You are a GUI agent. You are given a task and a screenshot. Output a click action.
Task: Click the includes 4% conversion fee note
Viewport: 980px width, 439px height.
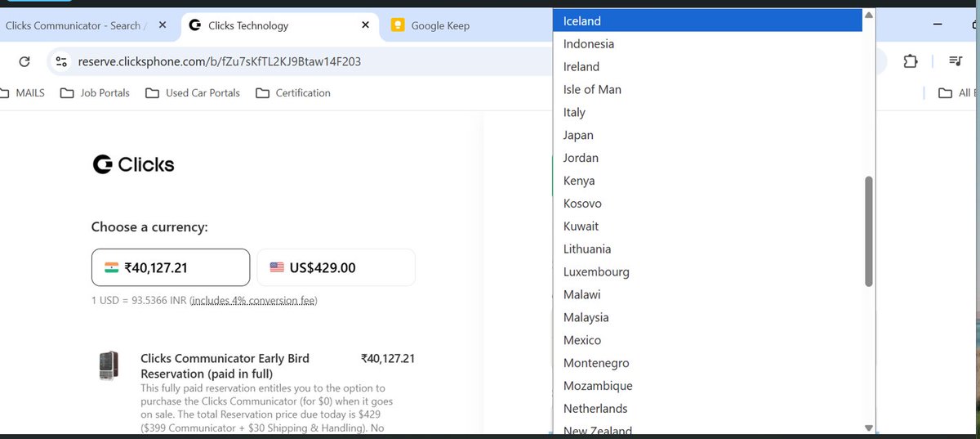(x=253, y=301)
